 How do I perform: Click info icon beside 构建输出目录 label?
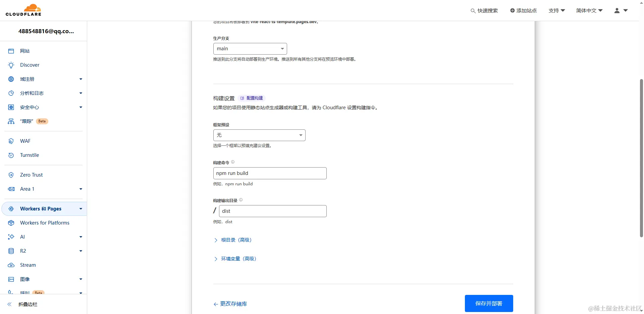point(241,200)
